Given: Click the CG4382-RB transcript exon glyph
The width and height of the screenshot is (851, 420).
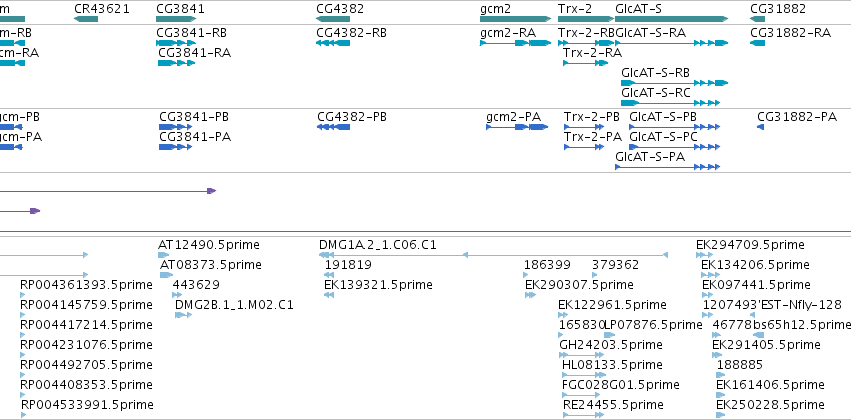Looking at the screenshot, I should click(333, 43).
